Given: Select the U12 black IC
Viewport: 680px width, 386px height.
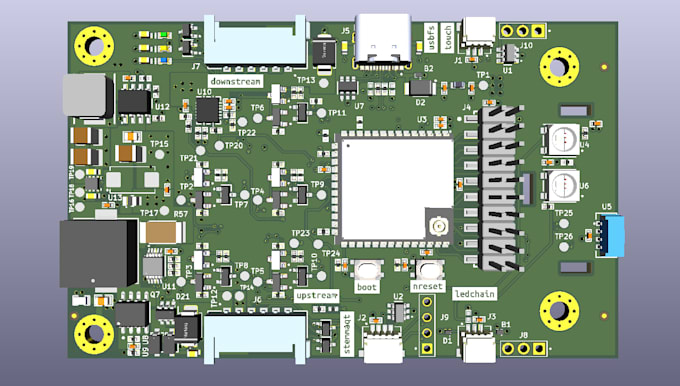Looking at the screenshot, I should click(134, 101).
